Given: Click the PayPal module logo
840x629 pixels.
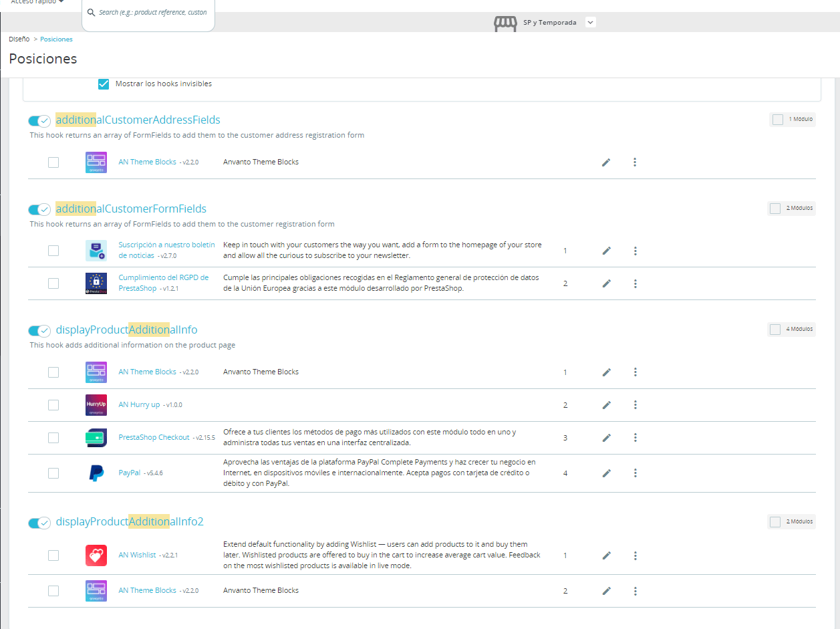Looking at the screenshot, I should (x=96, y=473).
